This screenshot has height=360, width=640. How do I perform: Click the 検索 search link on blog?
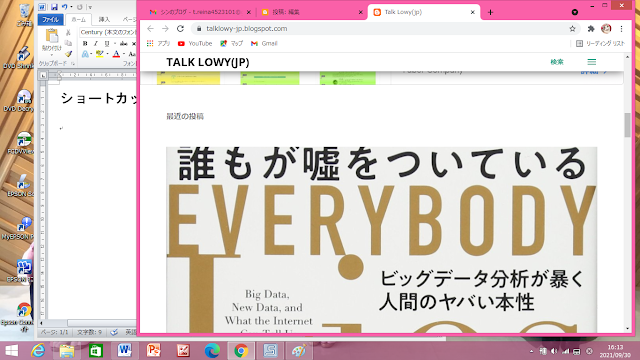click(557, 62)
